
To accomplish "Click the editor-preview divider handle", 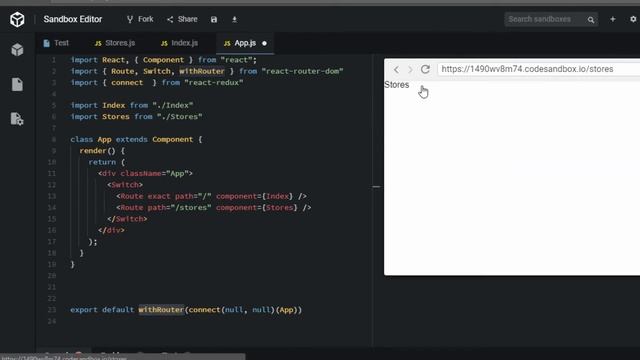I will pyautogui.click(x=376, y=187).
